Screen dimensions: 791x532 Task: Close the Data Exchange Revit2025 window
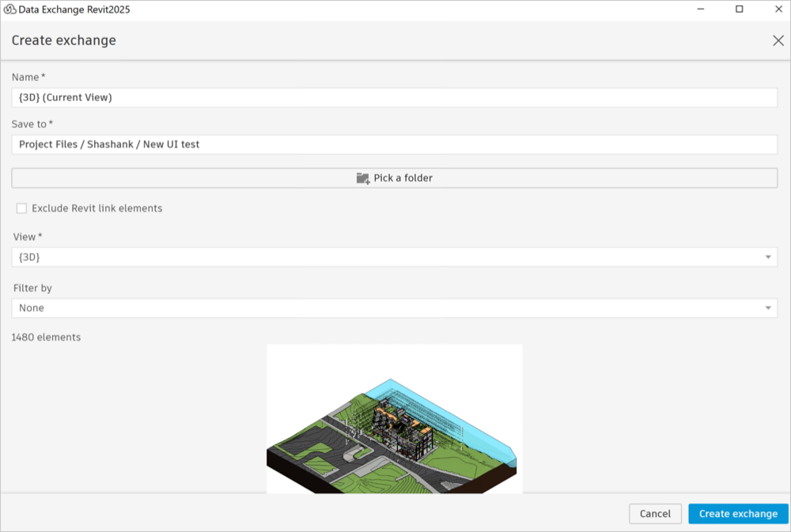[778, 9]
